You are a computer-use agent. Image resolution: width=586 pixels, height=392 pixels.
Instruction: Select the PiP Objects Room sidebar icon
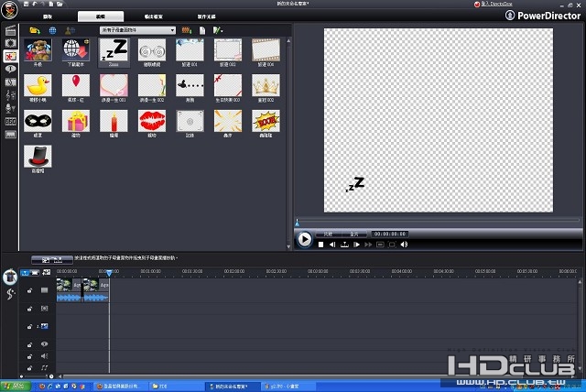point(10,57)
